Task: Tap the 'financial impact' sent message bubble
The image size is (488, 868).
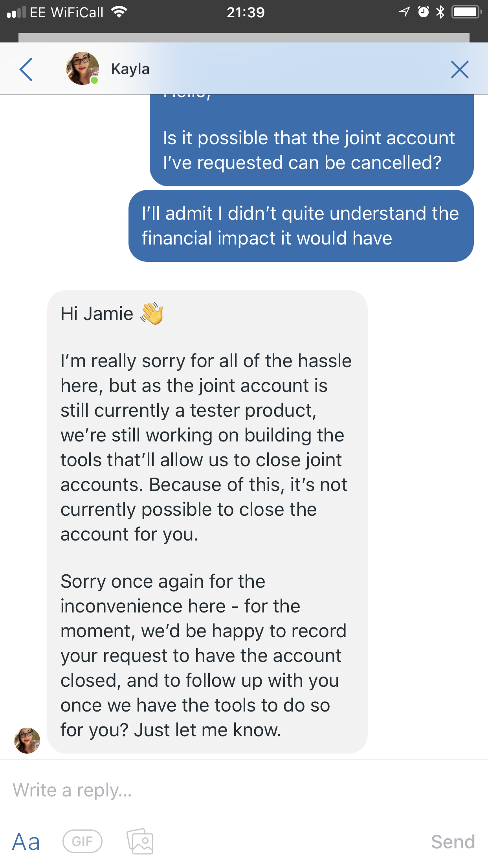Action: [x=301, y=226]
